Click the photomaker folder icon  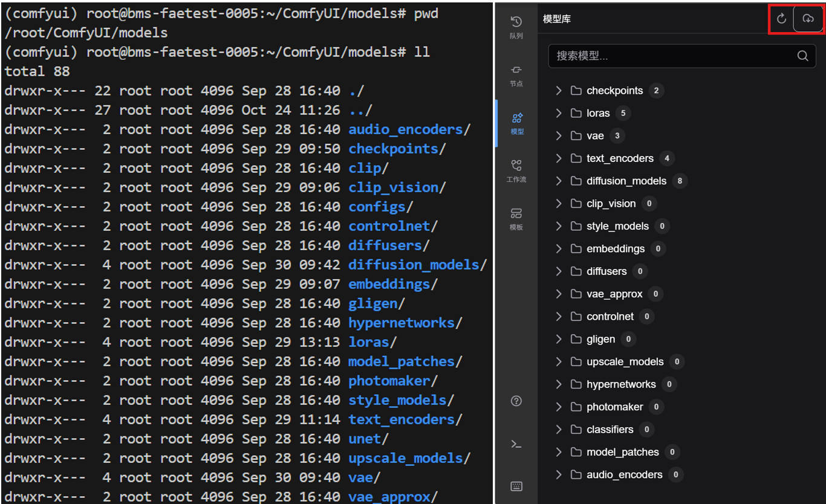point(576,407)
